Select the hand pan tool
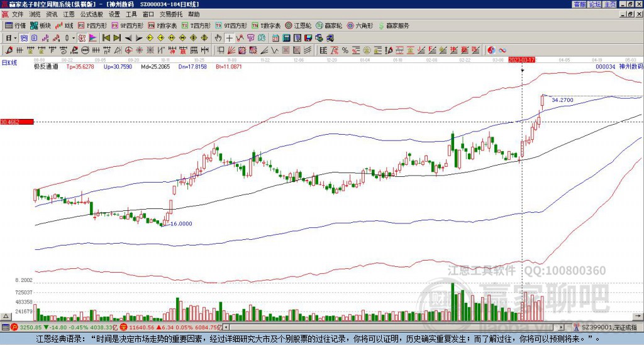644x345 pixels. (x=218, y=38)
